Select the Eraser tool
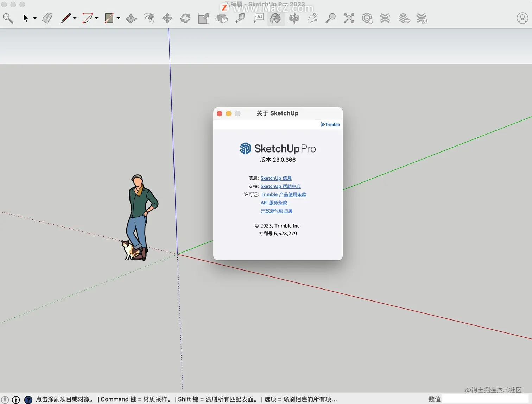Screen dimensions: 532x404 [x=47, y=18]
